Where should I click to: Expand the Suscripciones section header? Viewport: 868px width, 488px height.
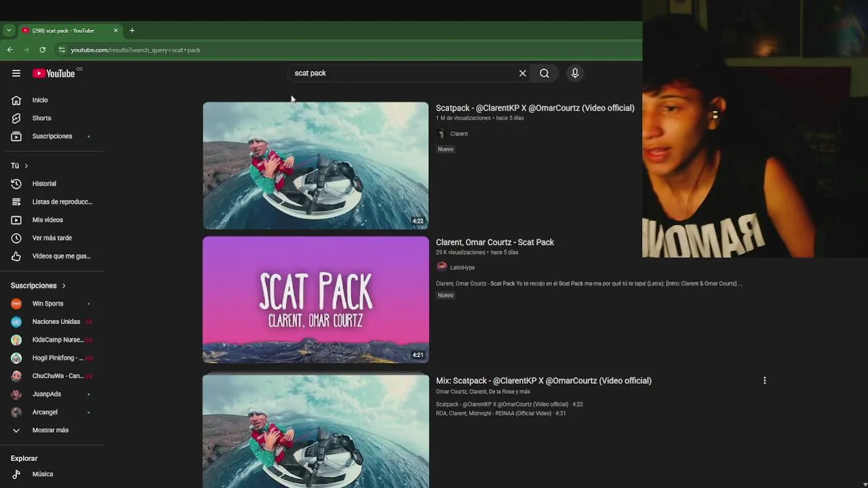pos(38,286)
